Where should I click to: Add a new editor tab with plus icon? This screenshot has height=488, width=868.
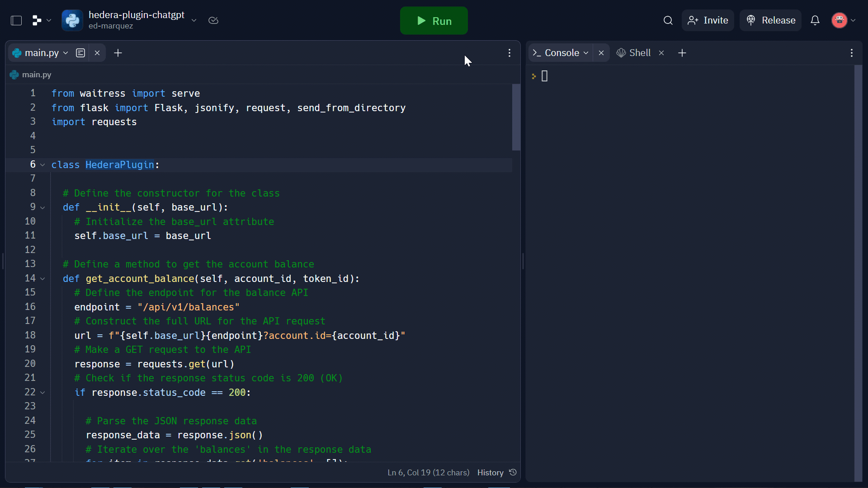click(118, 53)
